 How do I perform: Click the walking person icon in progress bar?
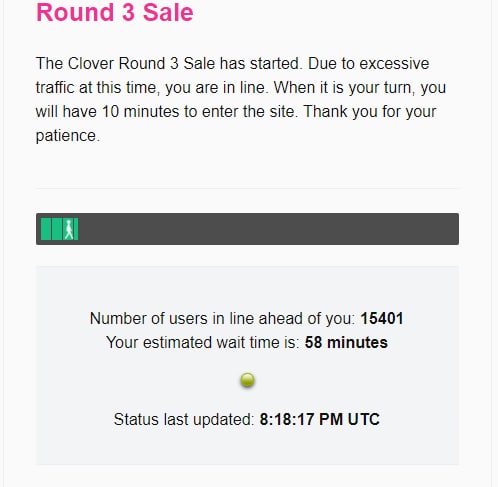tap(69, 229)
